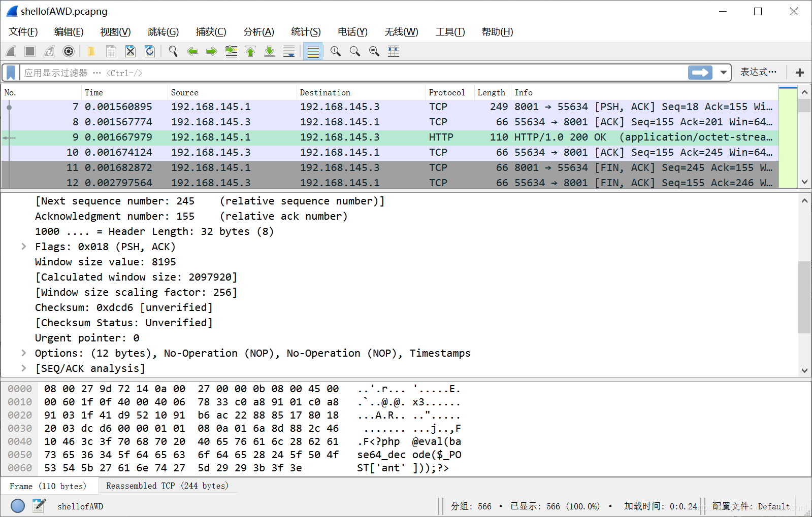Sort packet list by Length column
This screenshot has width=812, height=517.
pyautogui.click(x=493, y=92)
